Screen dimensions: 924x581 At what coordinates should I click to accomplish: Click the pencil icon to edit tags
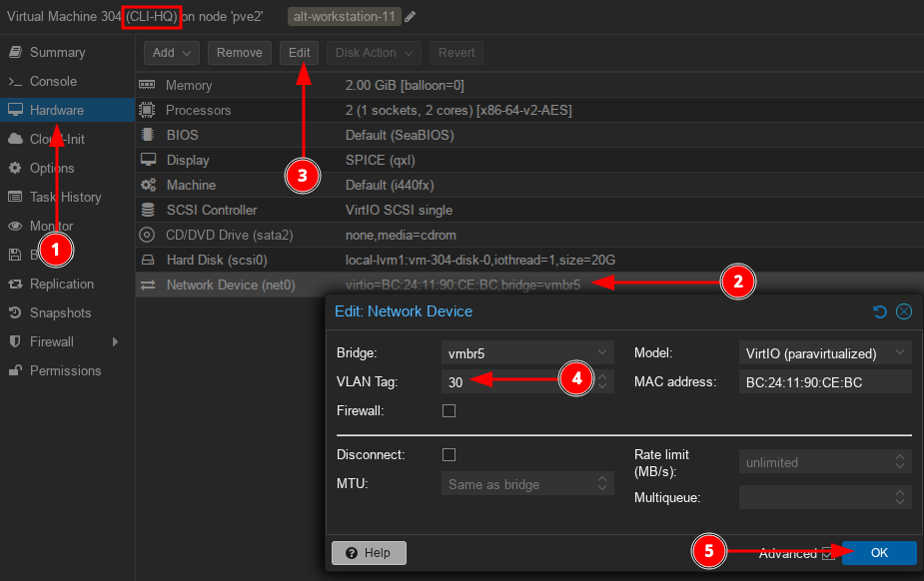411,17
